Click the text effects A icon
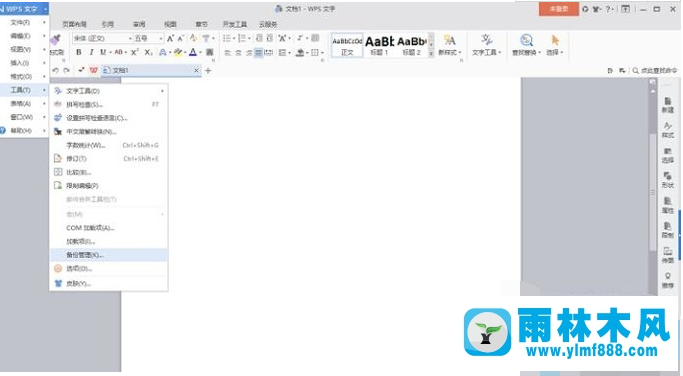683x376 pixels. coord(162,52)
